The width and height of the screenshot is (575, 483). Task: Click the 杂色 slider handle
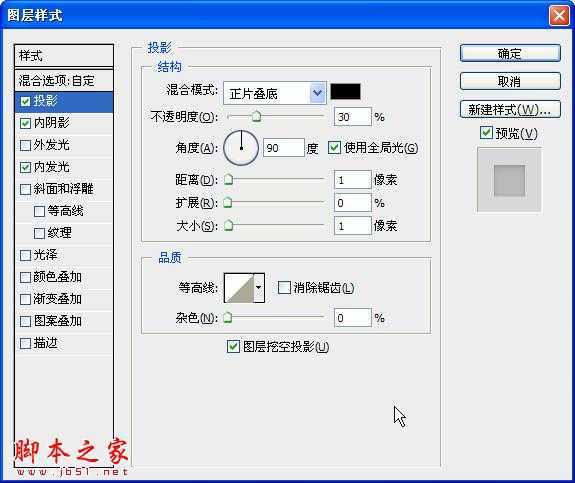(x=228, y=317)
